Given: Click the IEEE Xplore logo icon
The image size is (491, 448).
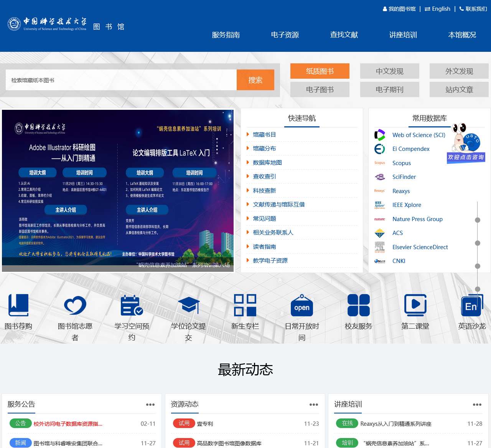Looking at the screenshot, I should click(x=380, y=205).
